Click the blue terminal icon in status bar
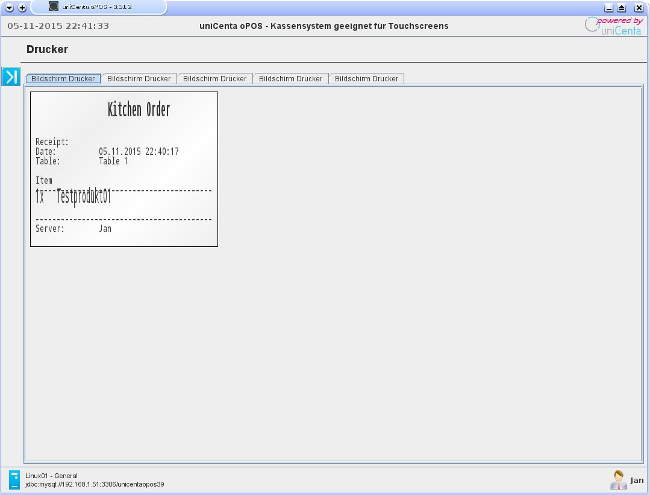This screenshot has height=495, width=650. (x=14, y=479)
